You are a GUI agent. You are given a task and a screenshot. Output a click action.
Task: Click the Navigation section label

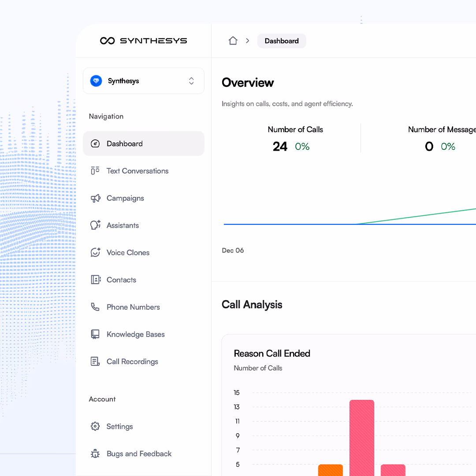point(106,116)
